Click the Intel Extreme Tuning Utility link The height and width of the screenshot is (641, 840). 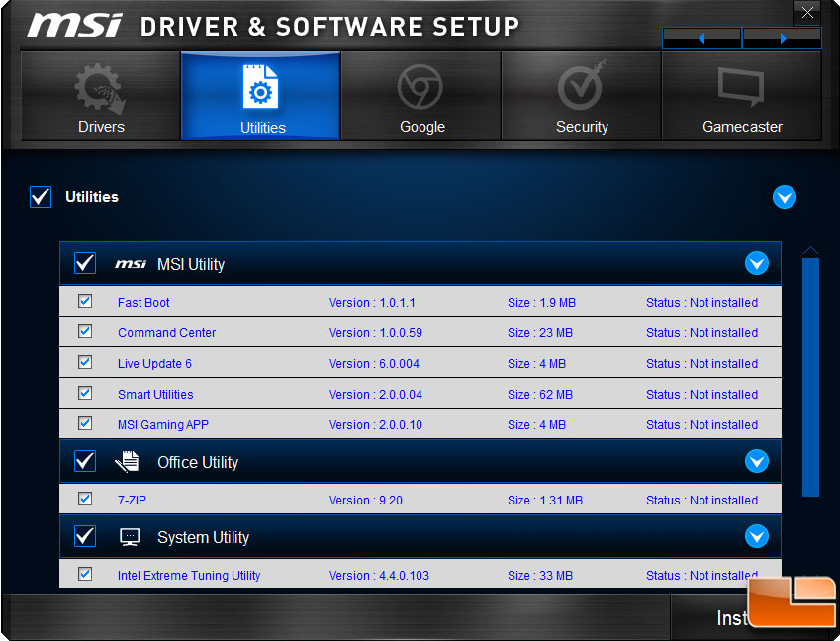[189, 575]
